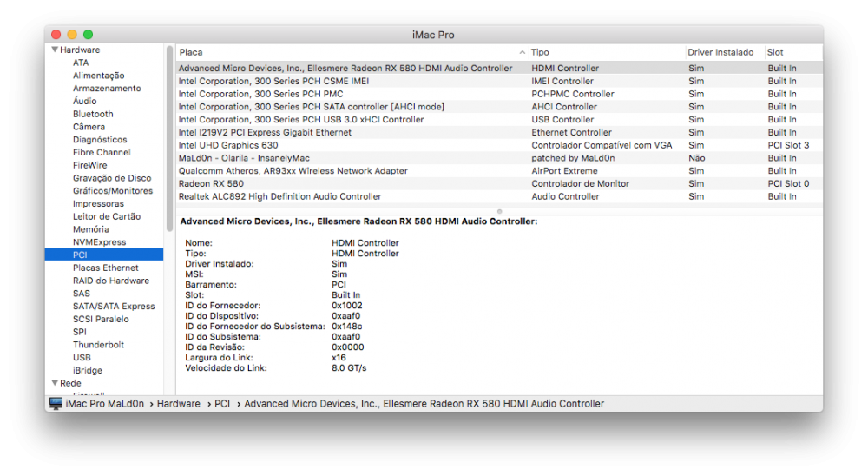Collapse the Rede section in sidebar

click(55, 383)
